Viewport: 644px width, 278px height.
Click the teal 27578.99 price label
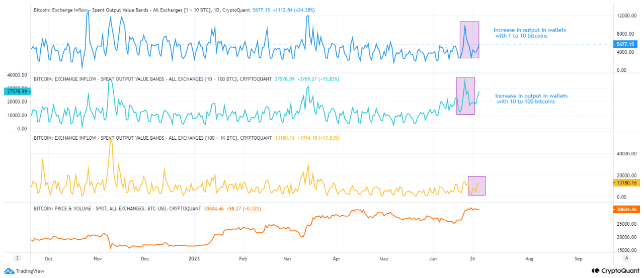pos(18,91)
